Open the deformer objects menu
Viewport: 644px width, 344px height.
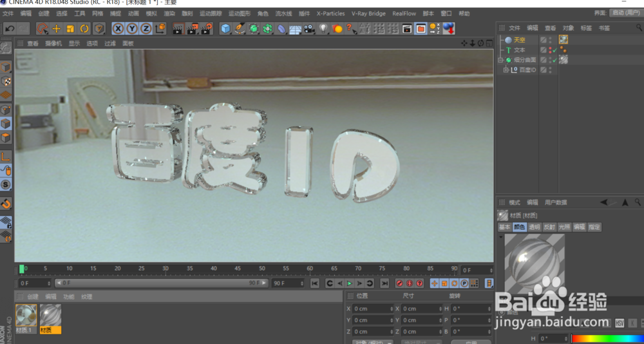(282, 29)
